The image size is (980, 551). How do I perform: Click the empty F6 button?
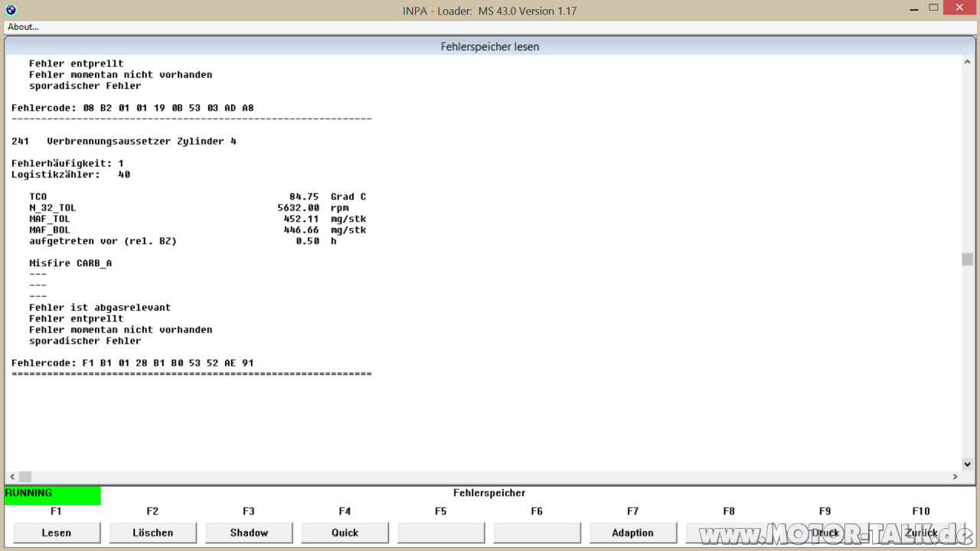pos(537,533)
